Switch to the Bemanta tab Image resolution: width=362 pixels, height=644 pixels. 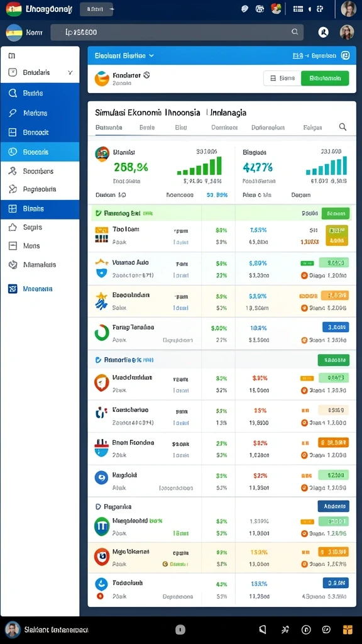(x=109, y=127)
